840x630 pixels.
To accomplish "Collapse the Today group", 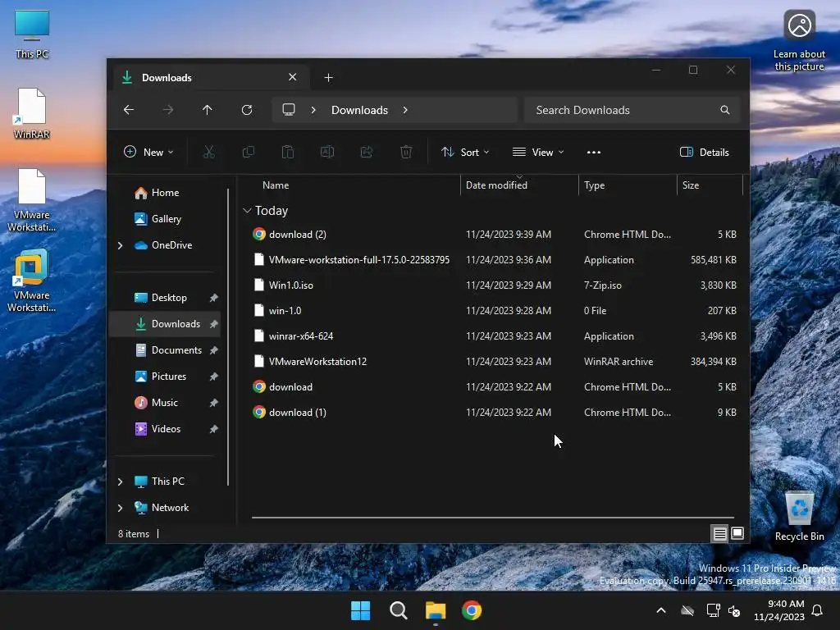I will click(247, 211).
